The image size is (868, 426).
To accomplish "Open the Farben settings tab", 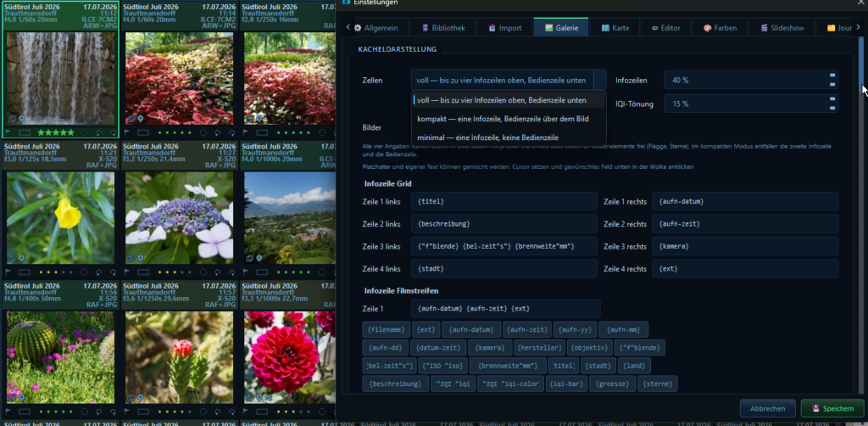I will 720,28.
